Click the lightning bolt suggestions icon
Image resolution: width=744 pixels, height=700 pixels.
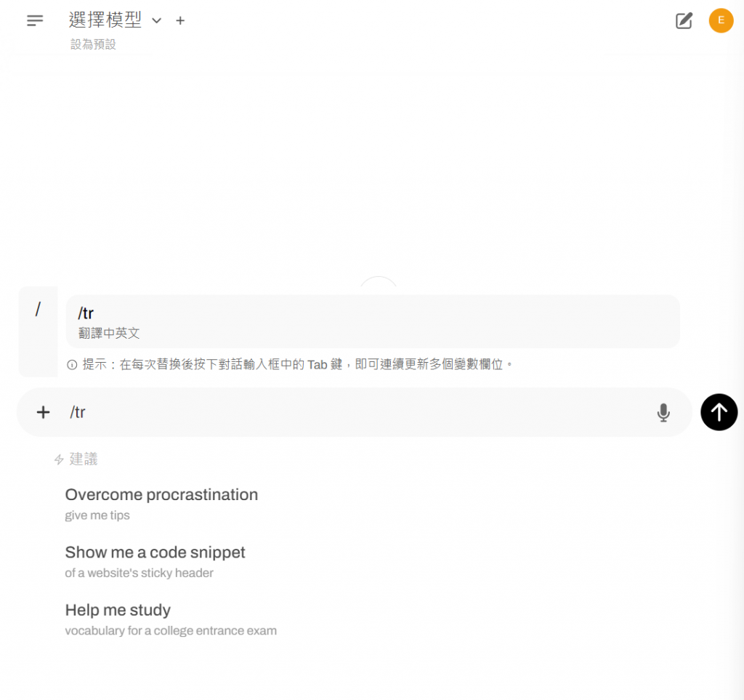[x=59, y=459]
